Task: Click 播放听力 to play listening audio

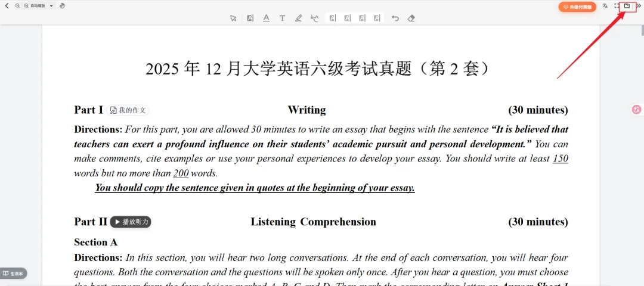Action: (131, 222)
